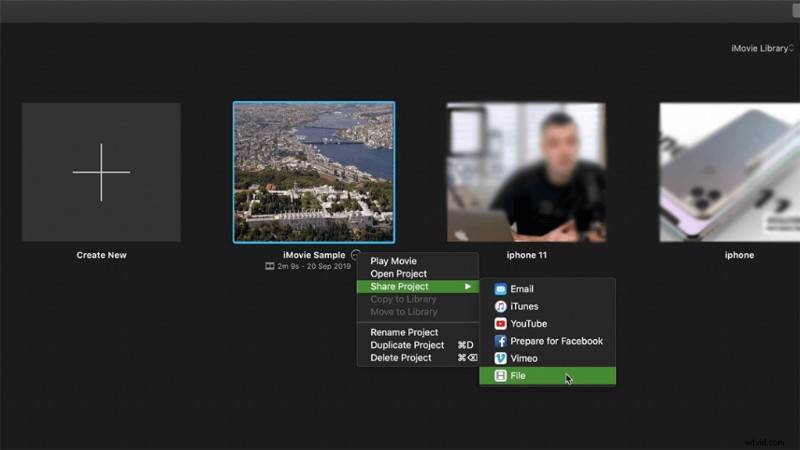The image size is (800, 450).
Task: Click the iphone 11 project title
Action: pos(527,255)
